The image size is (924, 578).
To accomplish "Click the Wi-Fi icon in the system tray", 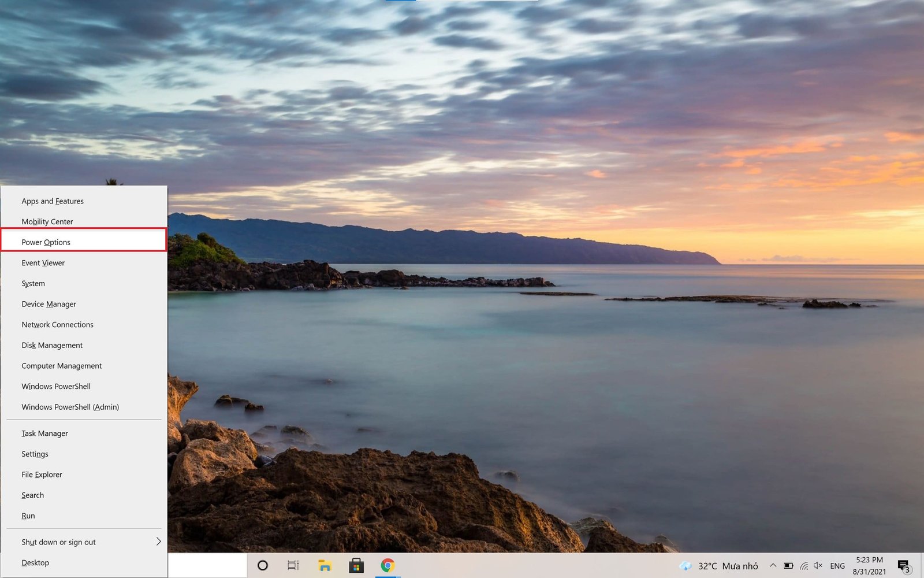I will click(x=804, y=565).
